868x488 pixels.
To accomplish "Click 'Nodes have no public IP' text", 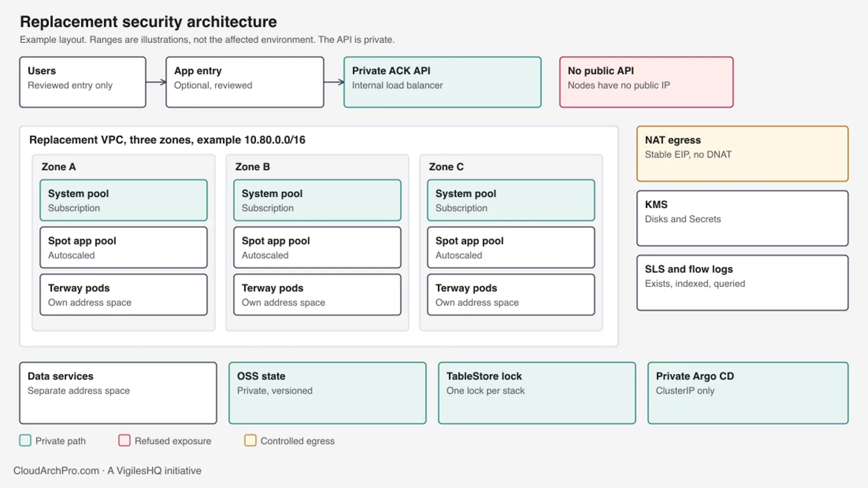I will pos(619,85).
